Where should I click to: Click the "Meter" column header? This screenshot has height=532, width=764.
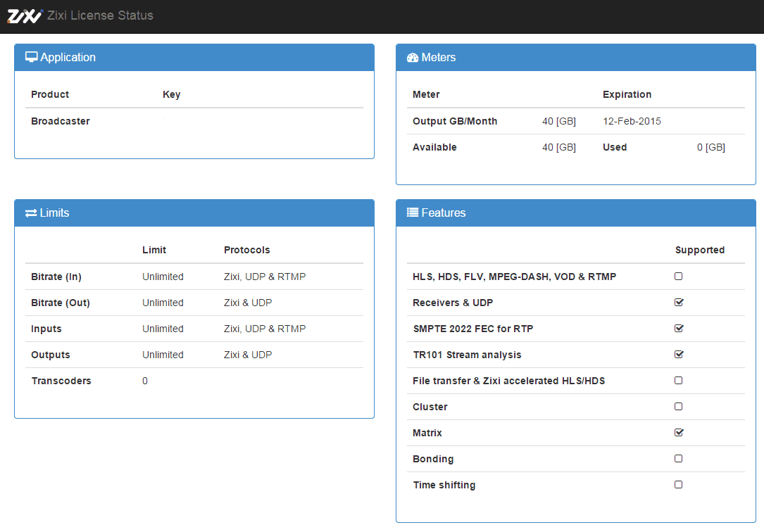point(426,94)
